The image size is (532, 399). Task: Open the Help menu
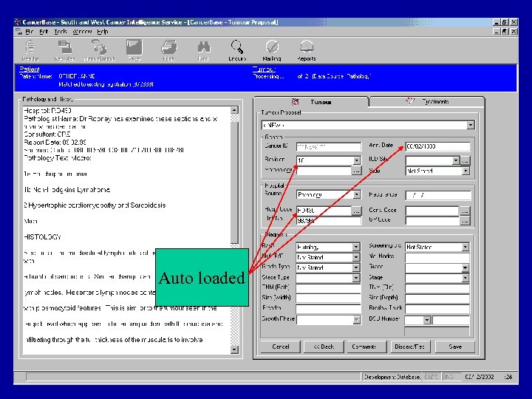[x=103, y=32]
